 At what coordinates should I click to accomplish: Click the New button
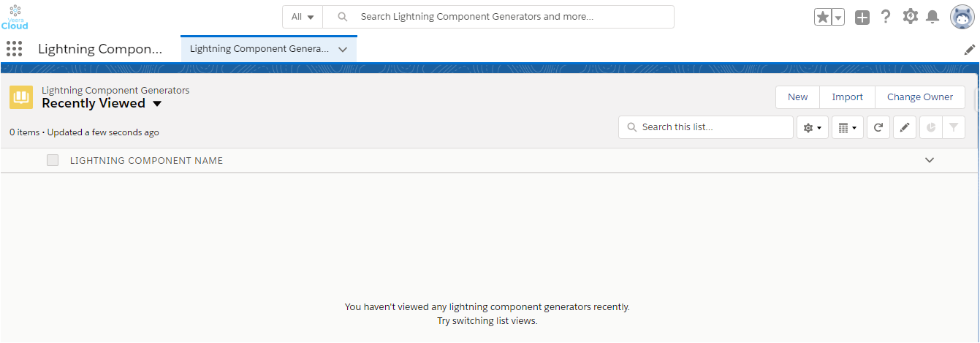coord(797,97)
